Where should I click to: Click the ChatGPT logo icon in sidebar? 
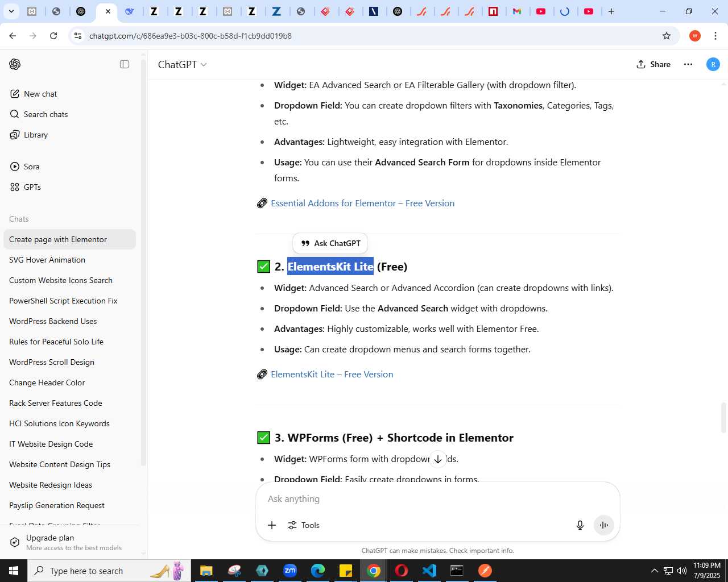click(15, 64)
